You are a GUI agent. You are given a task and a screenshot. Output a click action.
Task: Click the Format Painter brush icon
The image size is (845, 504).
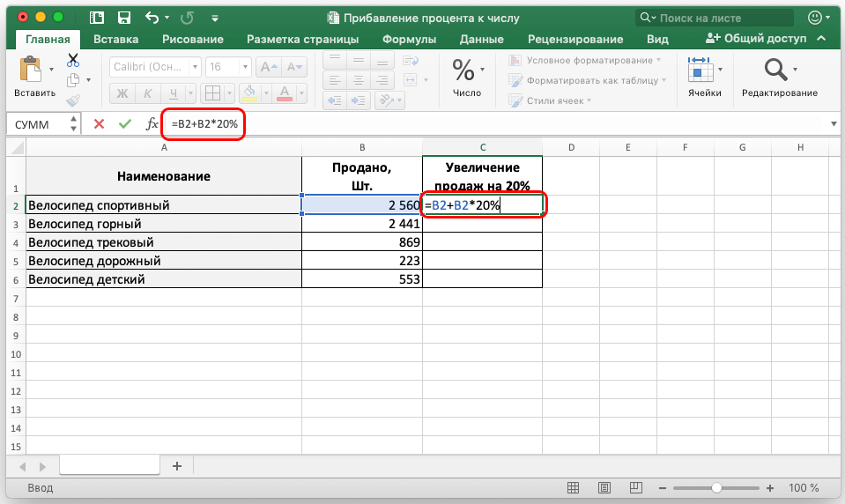pyautogui.click(x=73, y=100)
